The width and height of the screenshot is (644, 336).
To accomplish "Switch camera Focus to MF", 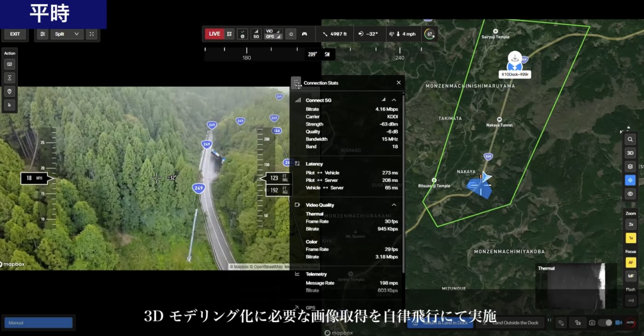I will pyautogui.click(x=630, y=276).
